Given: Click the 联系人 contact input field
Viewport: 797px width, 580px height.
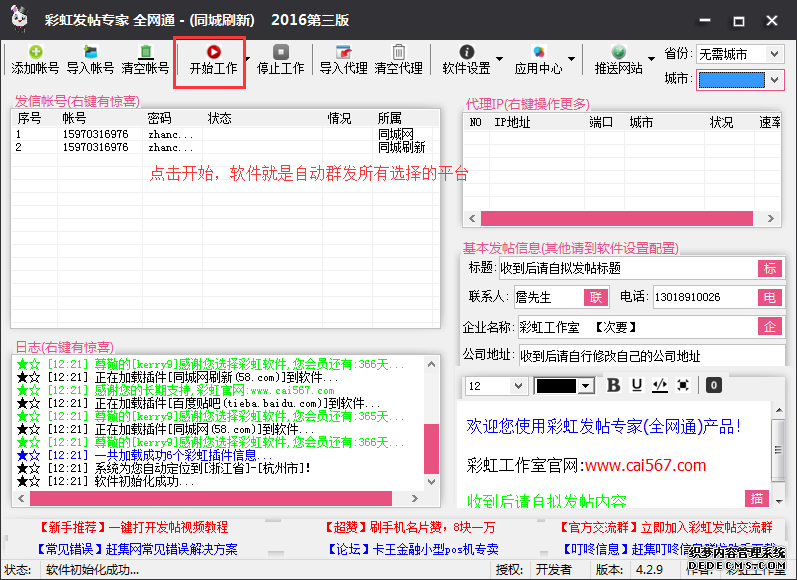Looking at the screenshot, I should [x=548, y=297].
